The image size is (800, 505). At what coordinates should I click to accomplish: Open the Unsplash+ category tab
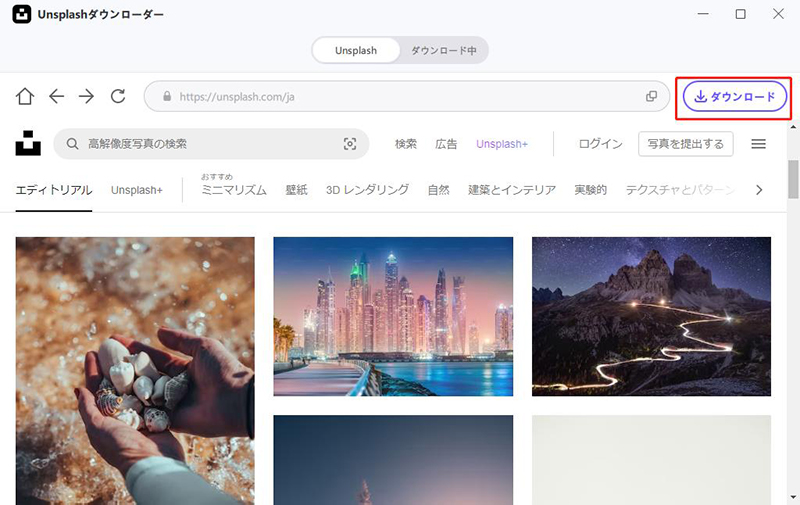pyautogui.click(x=137, y=190)
